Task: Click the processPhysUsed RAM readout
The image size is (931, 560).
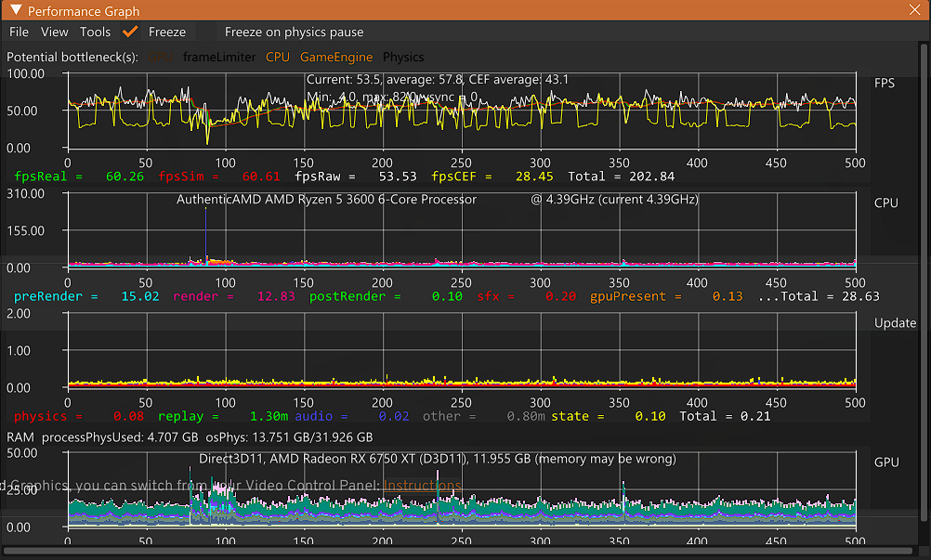Action: (x=120, y=437)
